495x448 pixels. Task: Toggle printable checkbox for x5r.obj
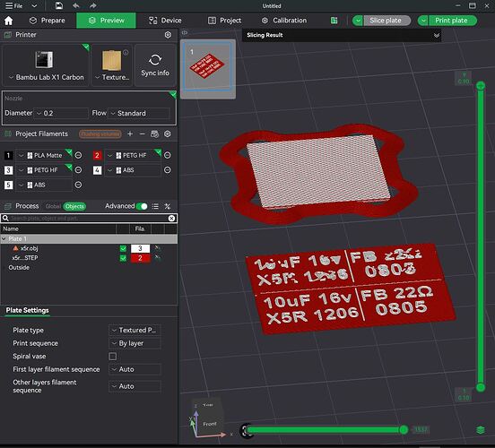(123, 248)
